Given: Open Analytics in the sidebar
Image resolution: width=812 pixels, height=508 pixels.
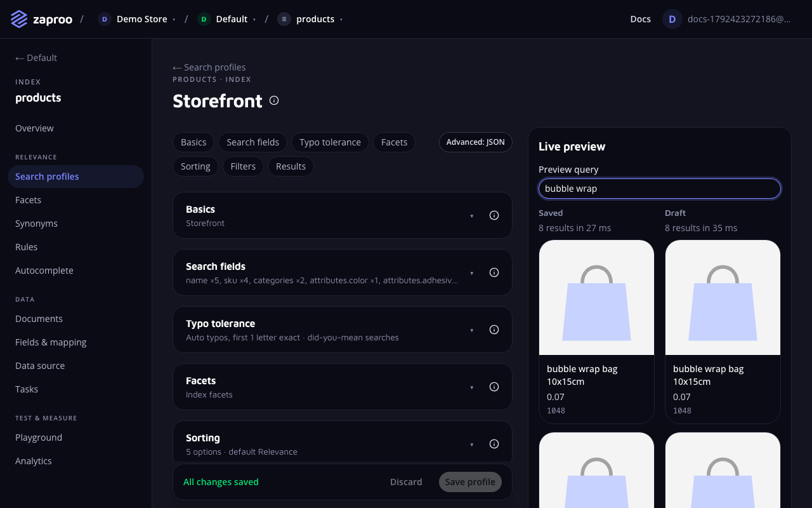Looking at the screenshot, I should click(75, 461).
